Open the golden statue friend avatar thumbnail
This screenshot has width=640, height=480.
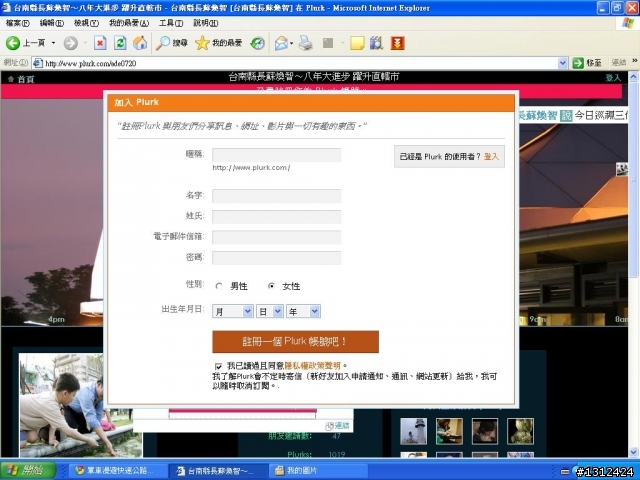tap(520, 431)
